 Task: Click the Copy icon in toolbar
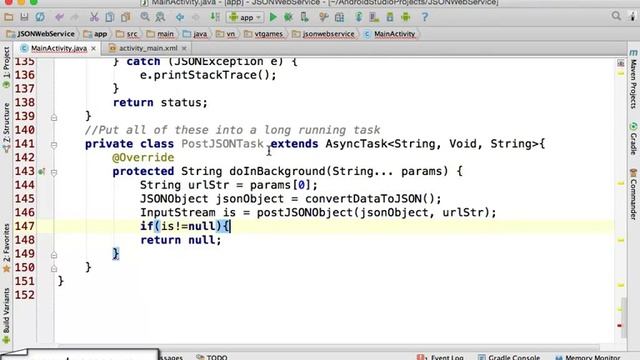point(110,17)
